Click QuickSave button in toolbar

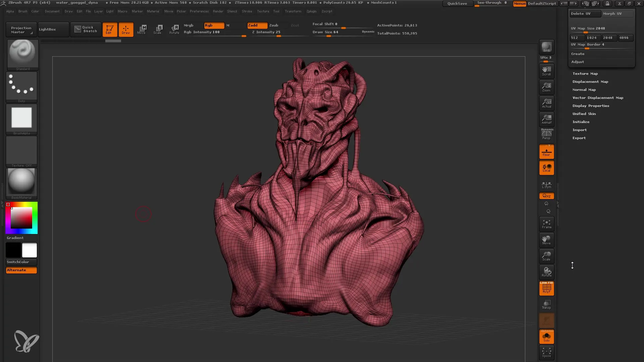point(458,4)
